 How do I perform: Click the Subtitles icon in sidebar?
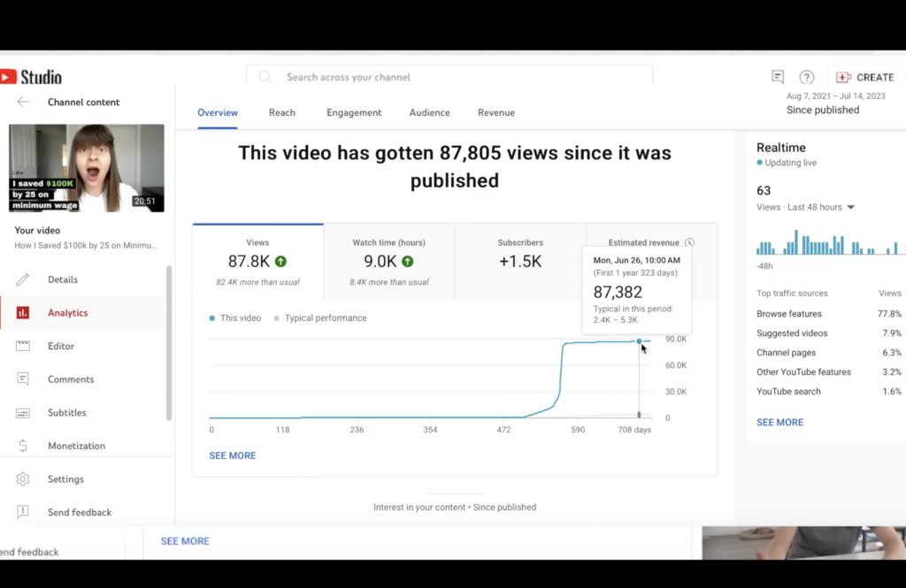click(x=23, y=413)
